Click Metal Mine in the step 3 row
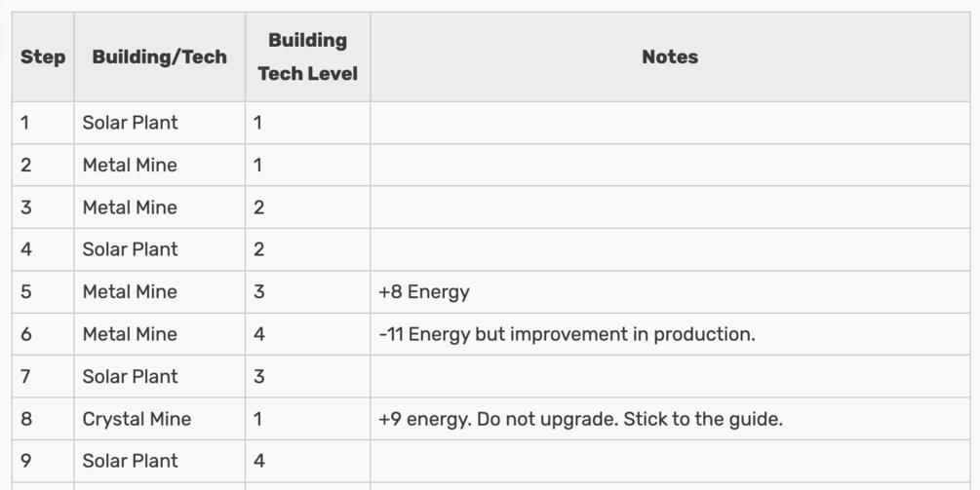The height and width of the screenshot is (490, 980). coord(130,207)
